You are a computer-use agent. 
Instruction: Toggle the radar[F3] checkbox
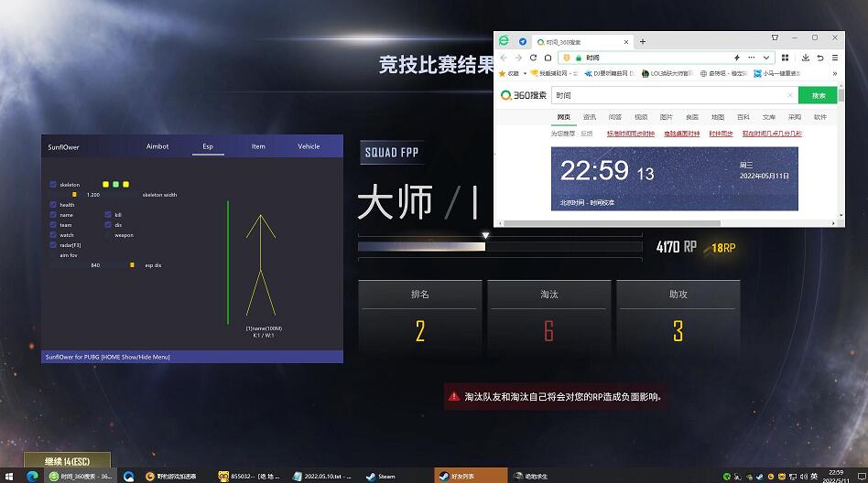tap(53, 245)
